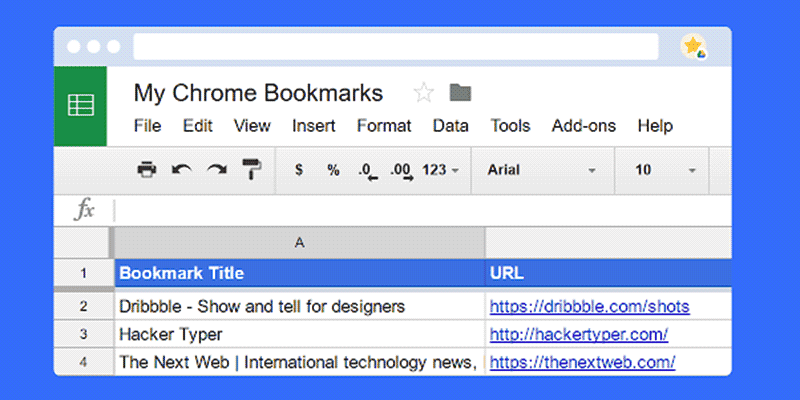The image size is (800, 400).
Task: Format as percent
Action: click(x=333, y=170)
